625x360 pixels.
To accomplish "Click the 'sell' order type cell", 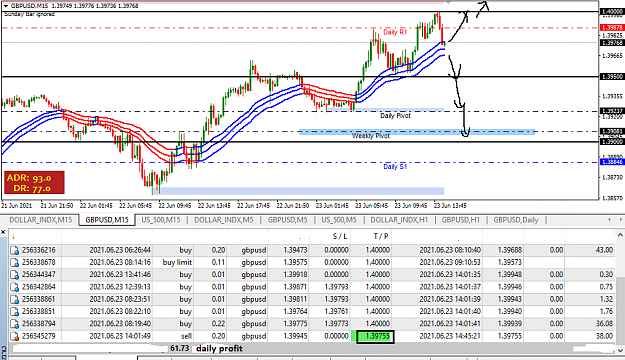I will 186,336.
